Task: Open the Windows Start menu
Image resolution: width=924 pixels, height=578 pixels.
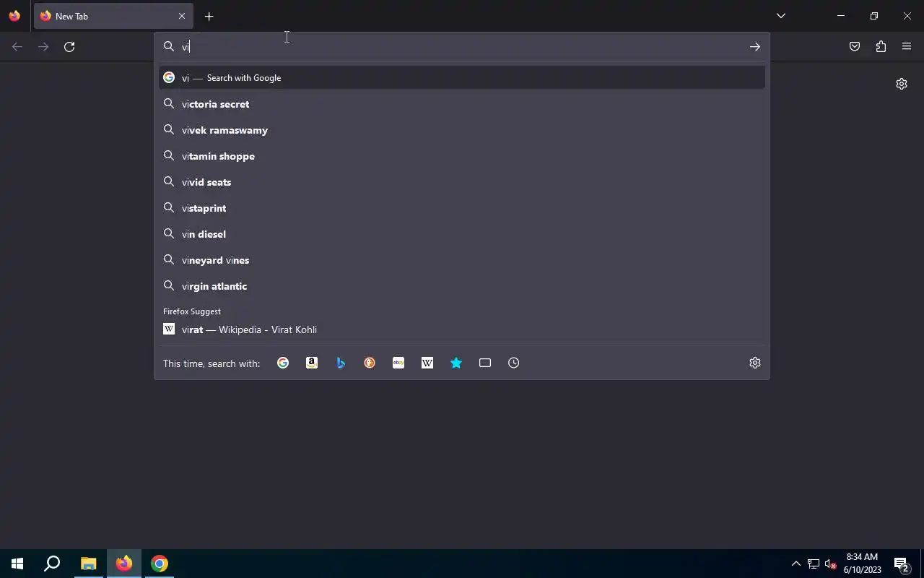Action: pos(17,564)
